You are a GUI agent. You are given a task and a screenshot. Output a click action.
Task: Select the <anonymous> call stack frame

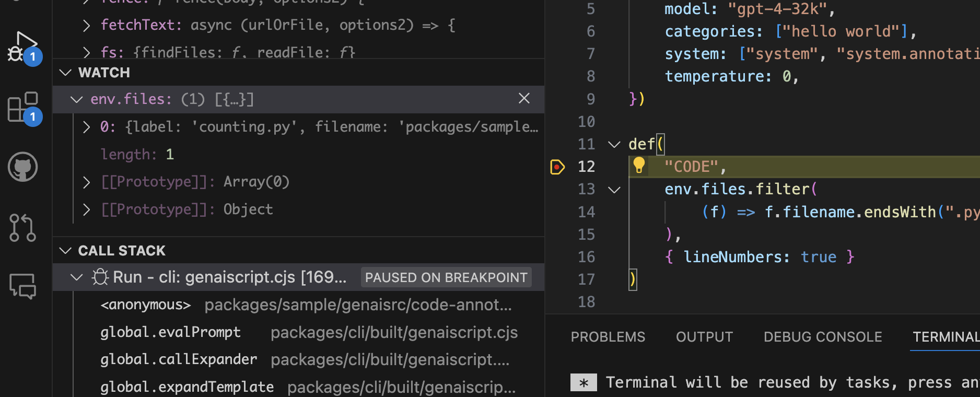point(146,305)
